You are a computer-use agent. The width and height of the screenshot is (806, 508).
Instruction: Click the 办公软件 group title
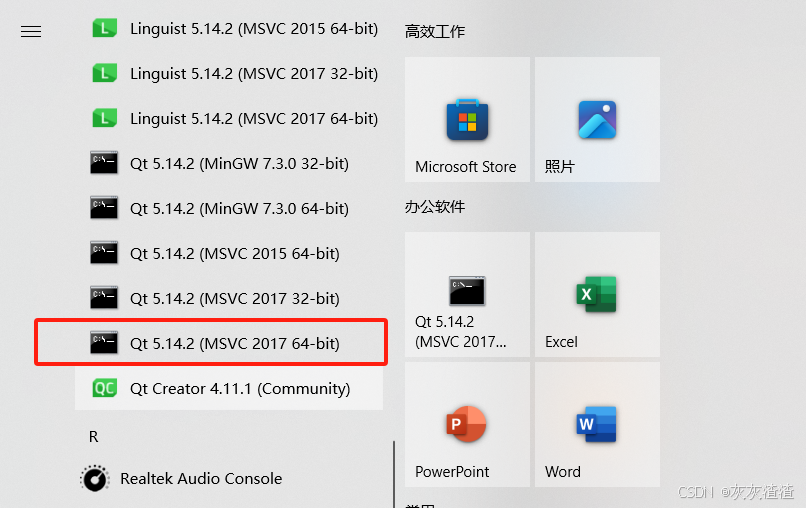pyautogui.click(x=435, y=207)
